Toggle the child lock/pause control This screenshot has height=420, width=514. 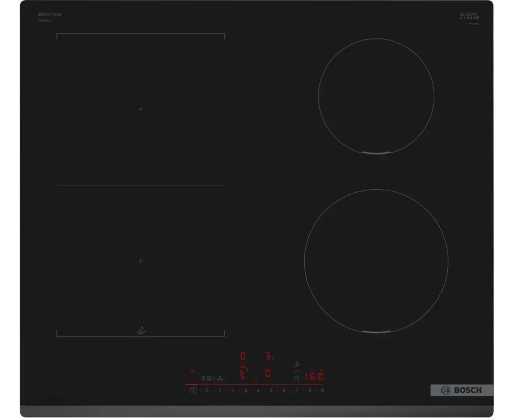[x=207, y=377]
